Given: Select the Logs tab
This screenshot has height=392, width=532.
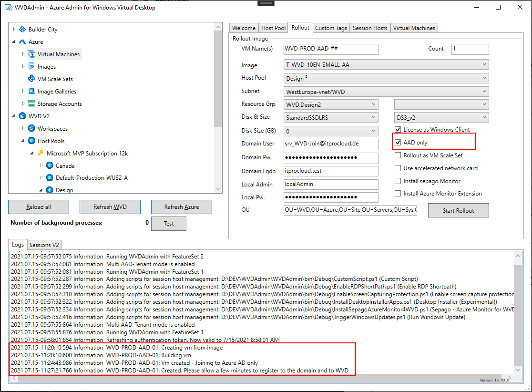Looking at the screenshot, I should [x=18, y=244].
